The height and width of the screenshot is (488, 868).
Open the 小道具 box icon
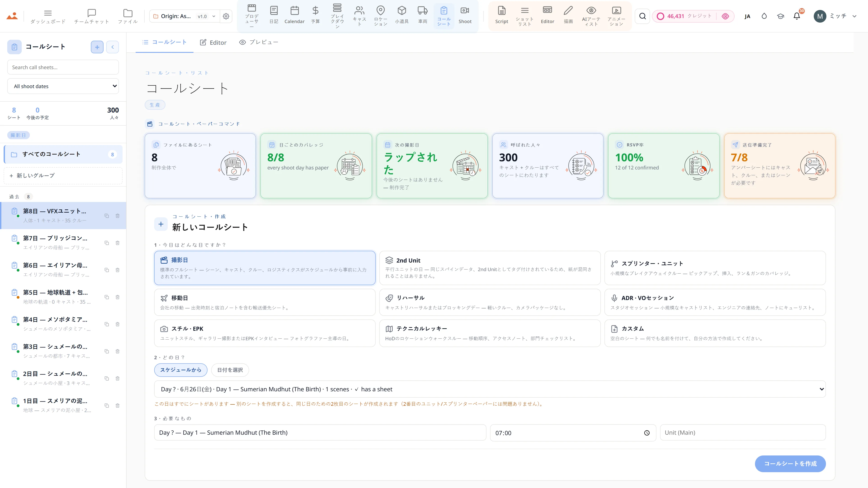pos(402,10)
